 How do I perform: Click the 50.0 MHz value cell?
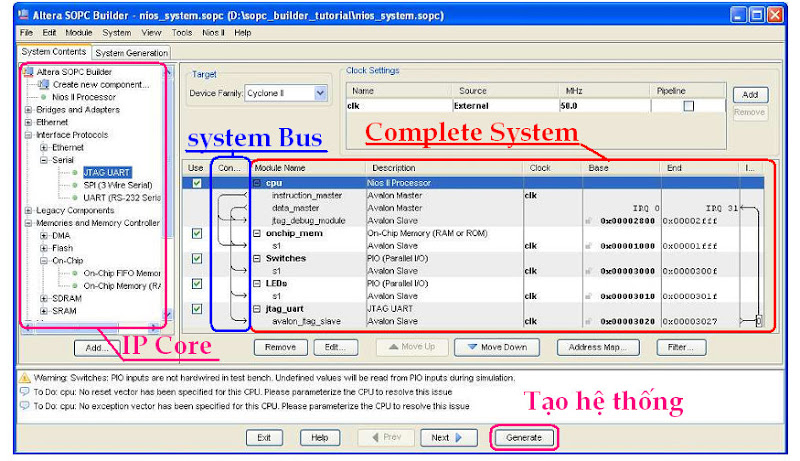click(x=604, y=106)
